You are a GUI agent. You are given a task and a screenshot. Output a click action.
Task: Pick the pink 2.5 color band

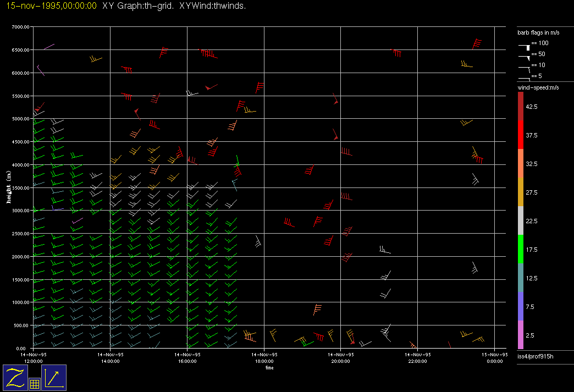pyautogui.click(x=521, y=335)
